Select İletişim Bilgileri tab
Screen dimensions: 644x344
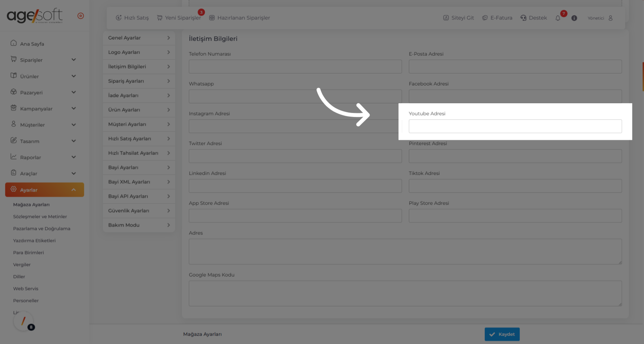pos(139,67)
